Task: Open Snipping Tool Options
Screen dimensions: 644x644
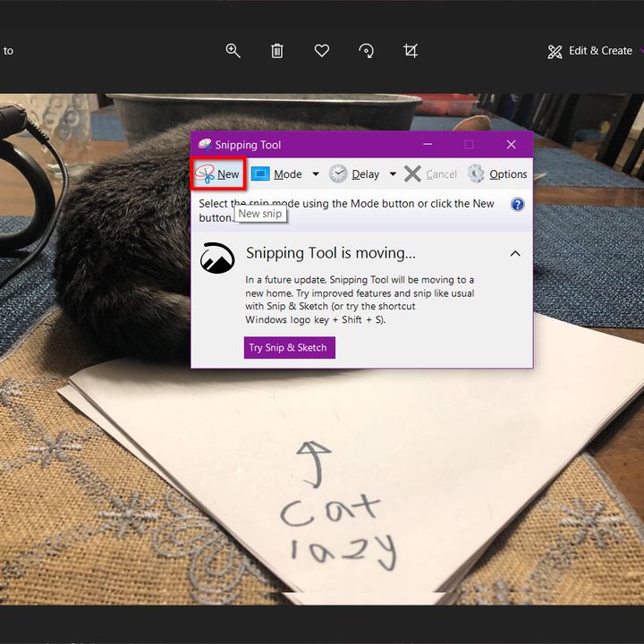Action: 497,174
